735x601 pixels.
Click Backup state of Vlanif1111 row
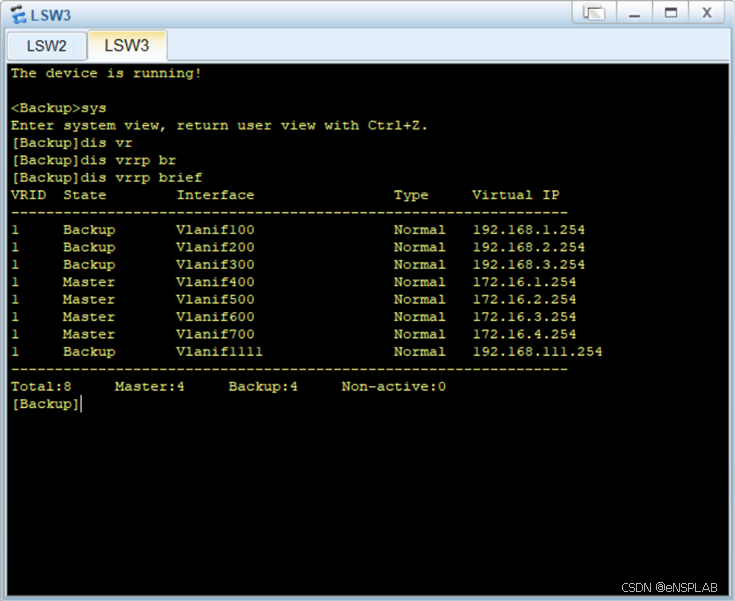pyautogui.click(x=89, y=352)
